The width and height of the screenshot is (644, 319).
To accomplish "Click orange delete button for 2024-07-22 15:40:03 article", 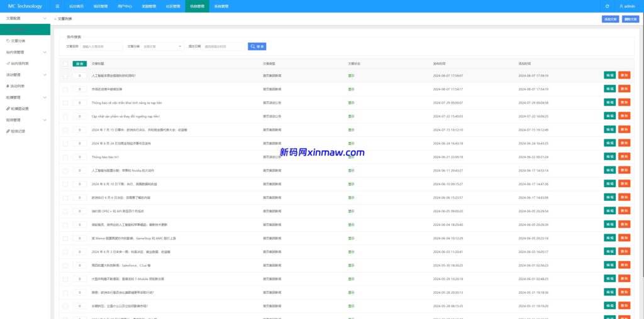I will 625,116.
